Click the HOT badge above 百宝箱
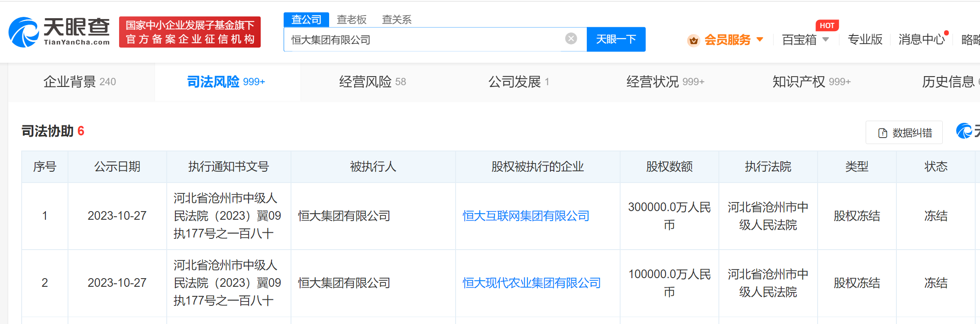Viewport: 980px width, 324px height. (x=827, y=26)
